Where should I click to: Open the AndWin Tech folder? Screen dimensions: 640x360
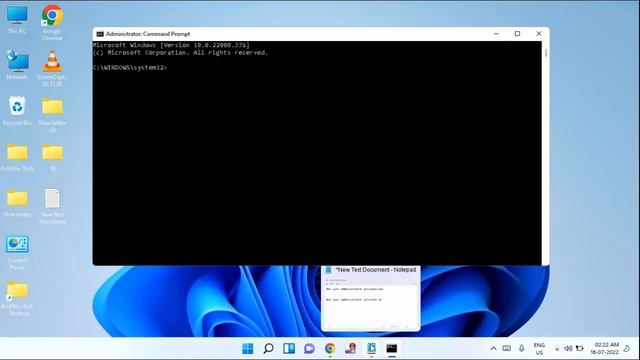coord(17,157)
